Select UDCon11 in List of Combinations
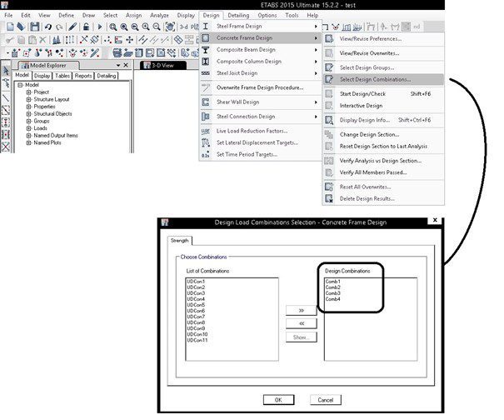The image size is (504, 420). pos(197,340)
